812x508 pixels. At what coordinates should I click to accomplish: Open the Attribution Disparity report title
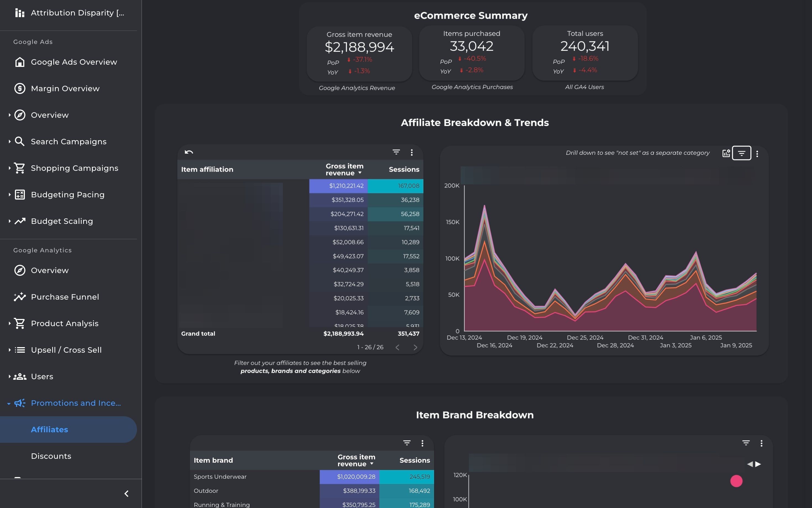(x=78, y=13)
